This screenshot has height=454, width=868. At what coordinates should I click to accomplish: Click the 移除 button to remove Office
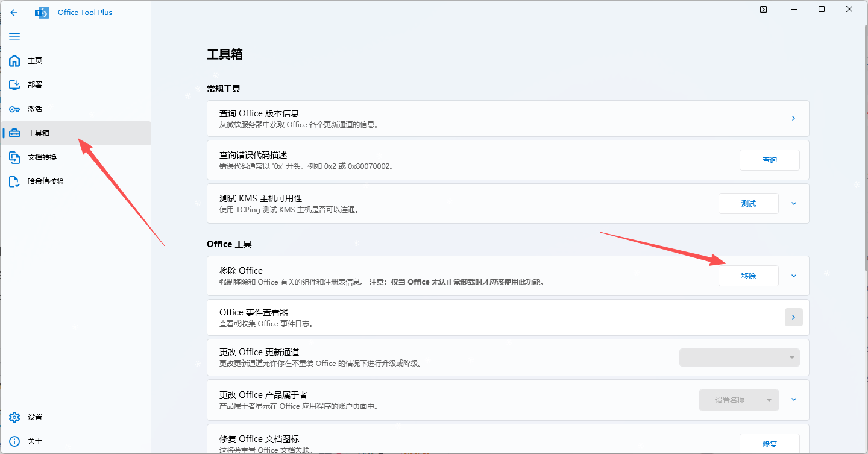[x=748, y=276]
